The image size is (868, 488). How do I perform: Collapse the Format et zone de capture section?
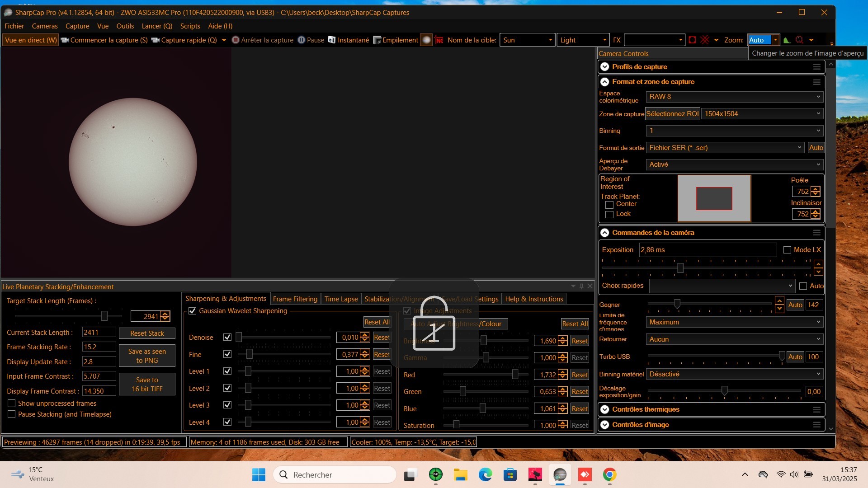(x=604, y=82)
